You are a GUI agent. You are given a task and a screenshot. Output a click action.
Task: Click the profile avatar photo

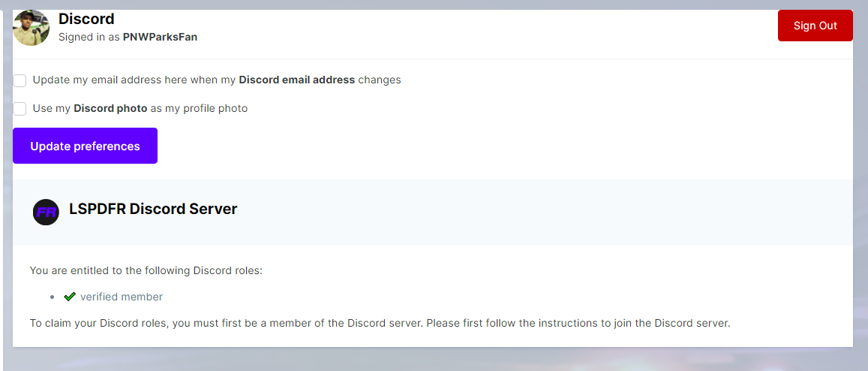point(32,28)
